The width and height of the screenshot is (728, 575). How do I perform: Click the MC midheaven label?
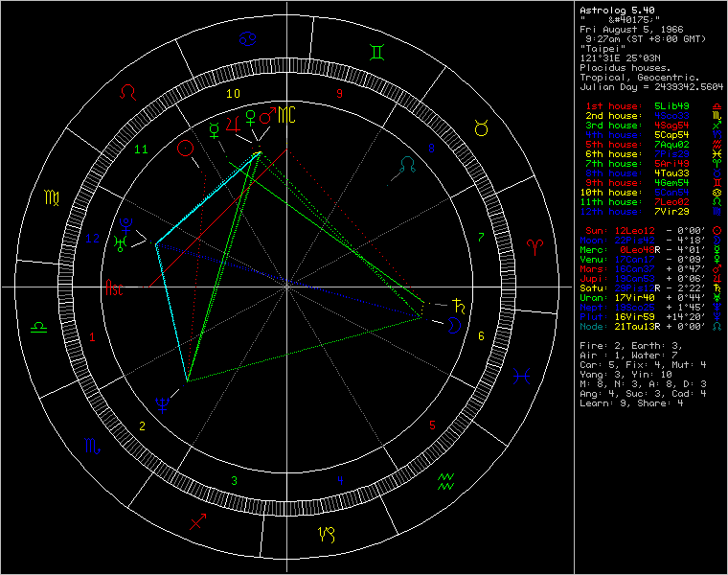point(286,115)
